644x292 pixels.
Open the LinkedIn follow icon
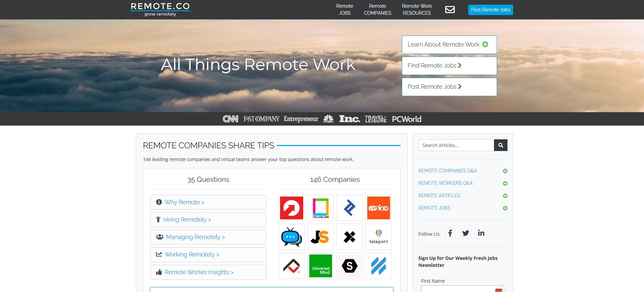pos(481,233)
